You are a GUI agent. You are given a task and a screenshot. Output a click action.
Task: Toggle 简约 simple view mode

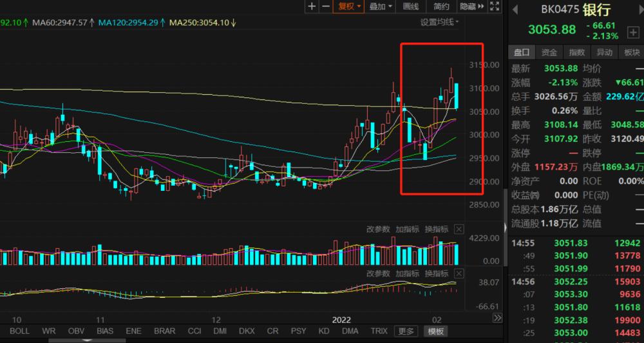(x=441, y=6)
